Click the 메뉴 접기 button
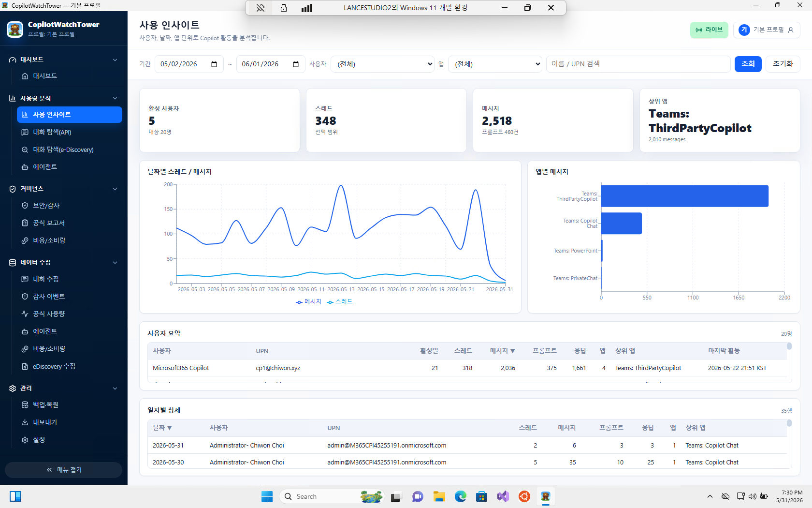This screenshot has height=508, width=812. point(63,470)
